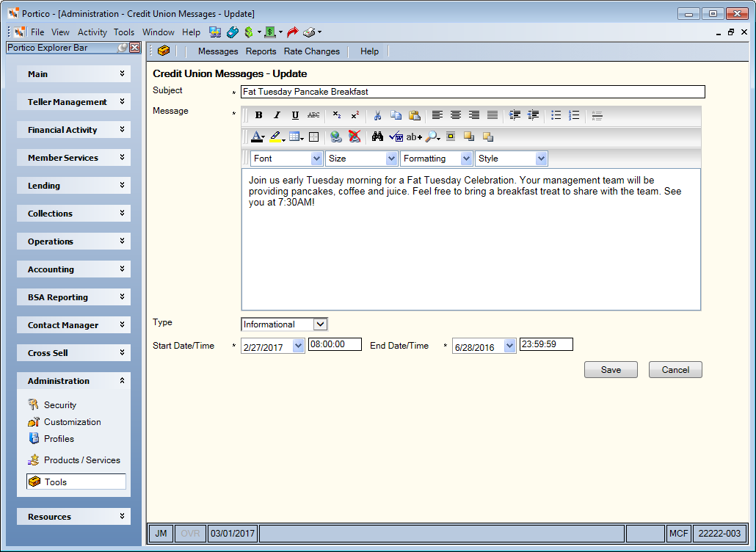756x552 pixels.
Task: Center-align message text
Action: coord(456,115)
